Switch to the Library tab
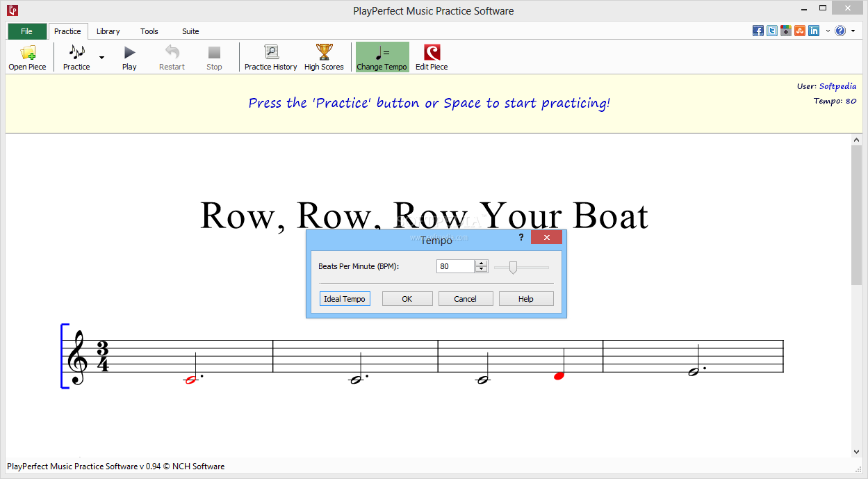Viewport: 868px width, 479px height. tap(108, 31)
